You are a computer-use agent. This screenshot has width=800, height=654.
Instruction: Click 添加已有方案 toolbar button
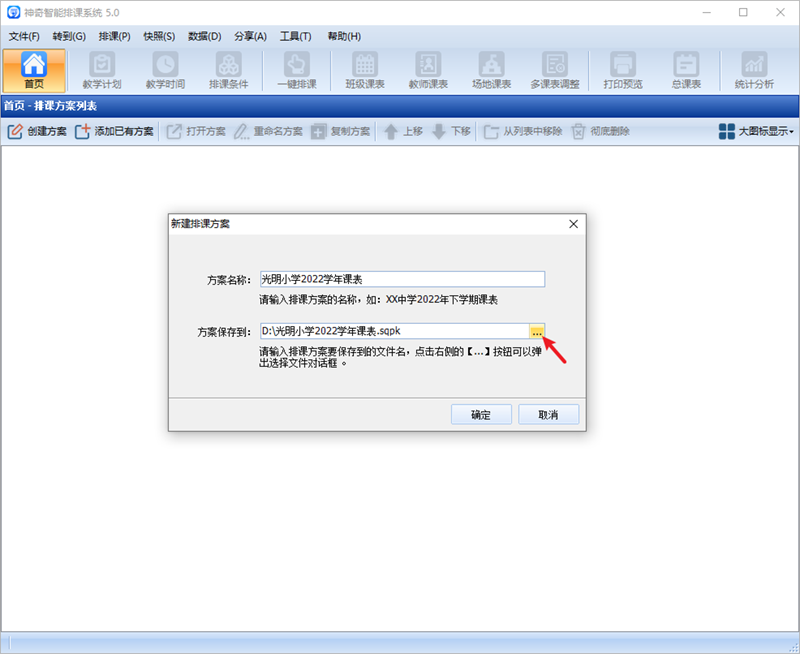pos(114,132)
